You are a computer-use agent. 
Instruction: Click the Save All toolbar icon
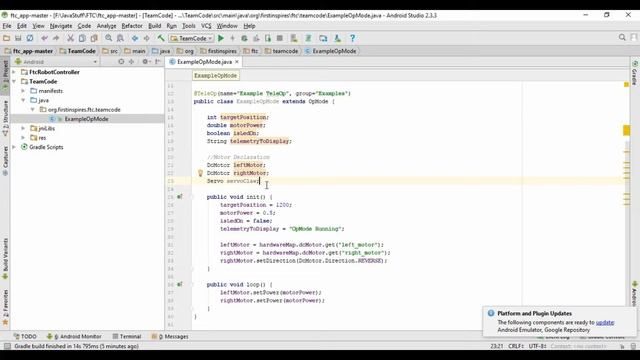pos(18,38)
